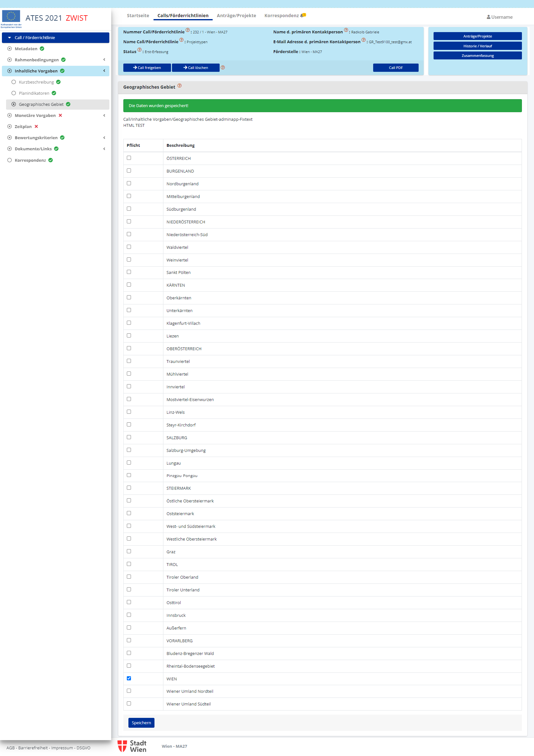This screenshot has width=534, height=756.
Task: Click the Call PDF button
Action: click(x=395, y=67)
